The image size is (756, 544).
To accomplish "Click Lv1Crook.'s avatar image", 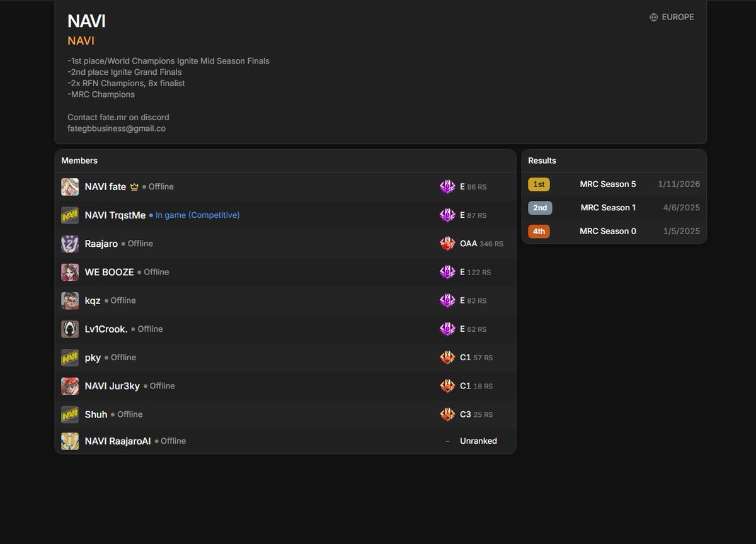I will coord(70,329).
